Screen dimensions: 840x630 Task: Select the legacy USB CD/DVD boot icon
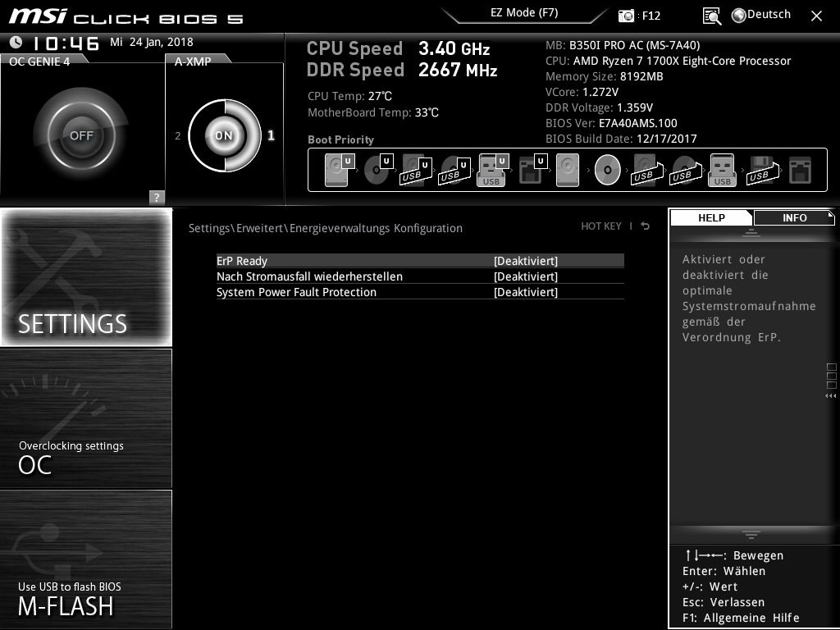click(x=686, y=170)
